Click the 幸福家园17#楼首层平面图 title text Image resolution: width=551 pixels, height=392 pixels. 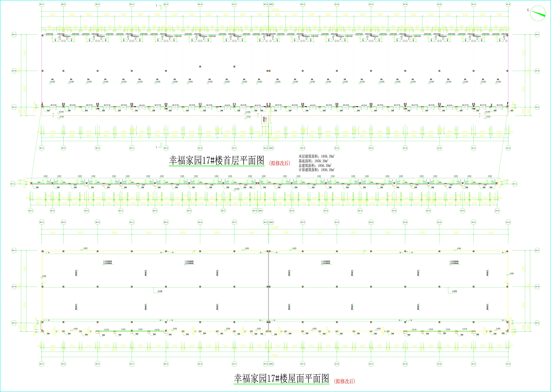click(217, 161)
